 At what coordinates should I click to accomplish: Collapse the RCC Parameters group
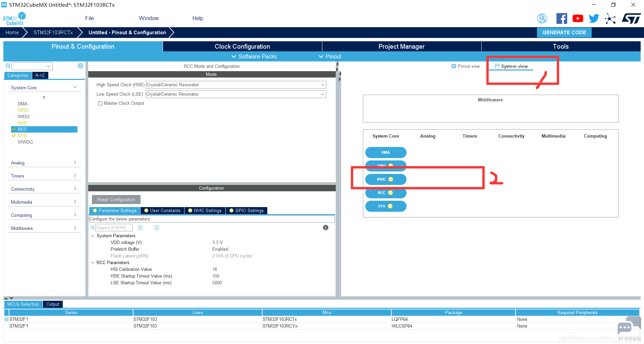coord(93,262)
